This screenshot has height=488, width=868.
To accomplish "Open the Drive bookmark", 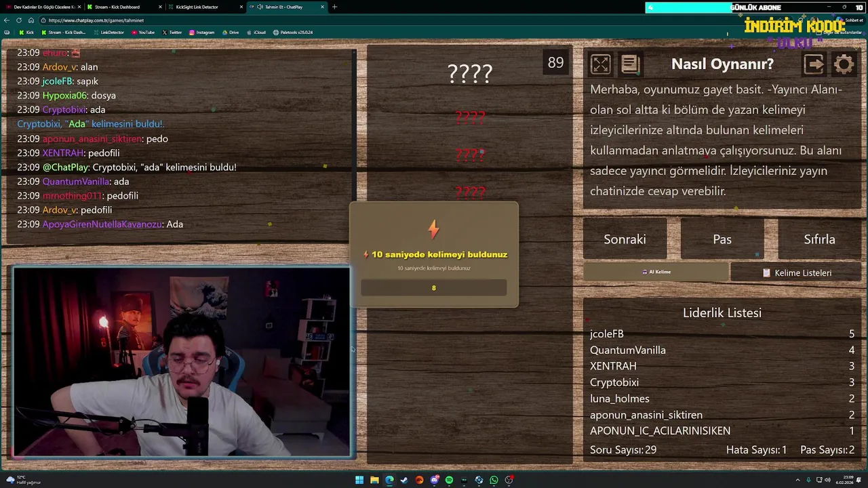I will click(x=231, y=33).
